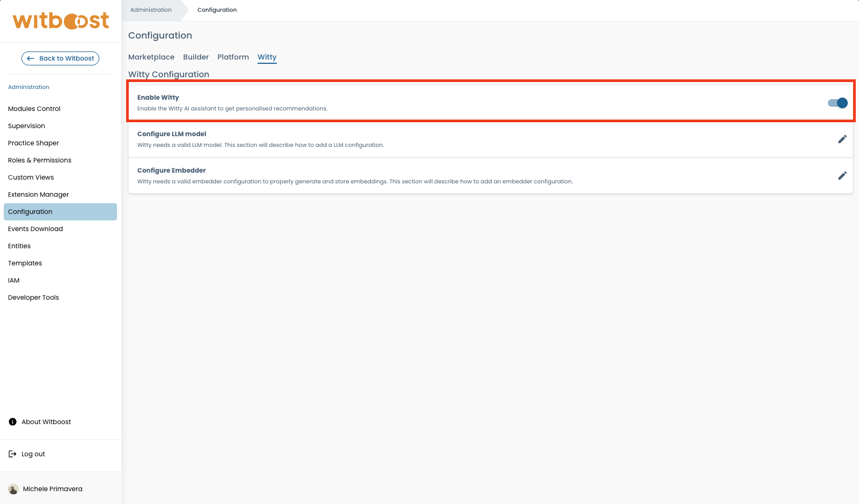The width and height of the screenshot is (859, 504).
Task: Open About Witboost
Action: click(46, 422)
